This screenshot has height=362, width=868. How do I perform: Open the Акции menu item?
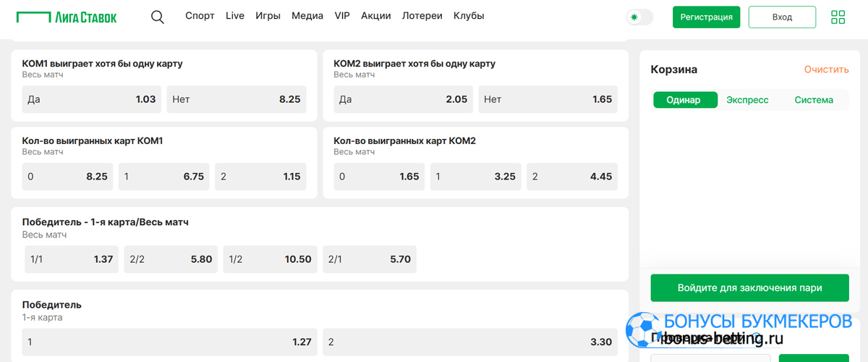coord(375,16)
